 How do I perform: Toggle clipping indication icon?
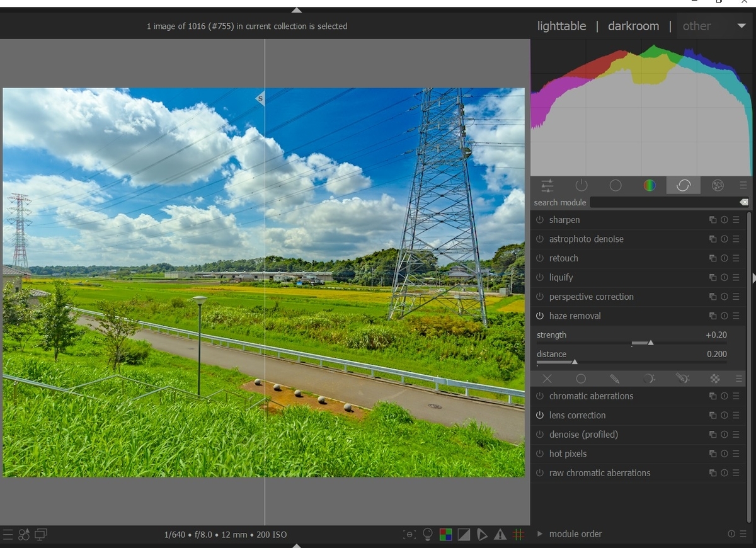(x=464, y=535)
